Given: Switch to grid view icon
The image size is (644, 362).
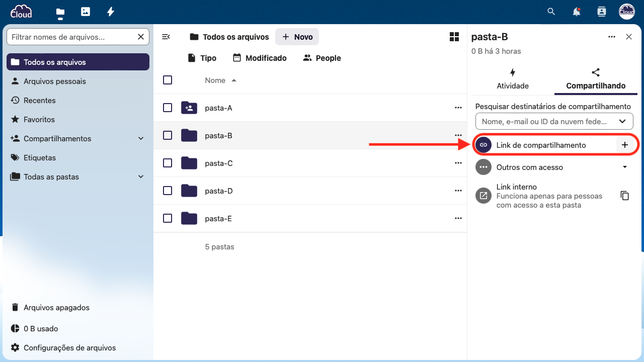Looking at the screenshot, I should pyautogui.click(x=454, y=37).
